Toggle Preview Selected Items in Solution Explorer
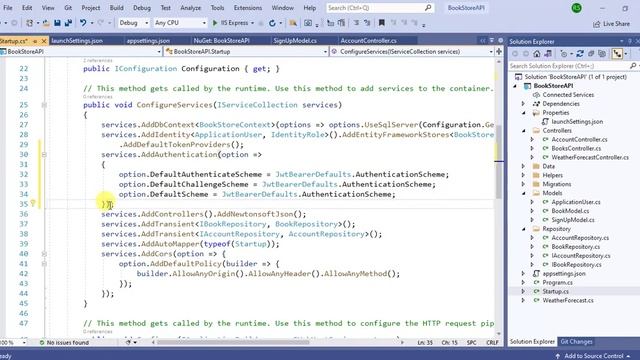 617,53
